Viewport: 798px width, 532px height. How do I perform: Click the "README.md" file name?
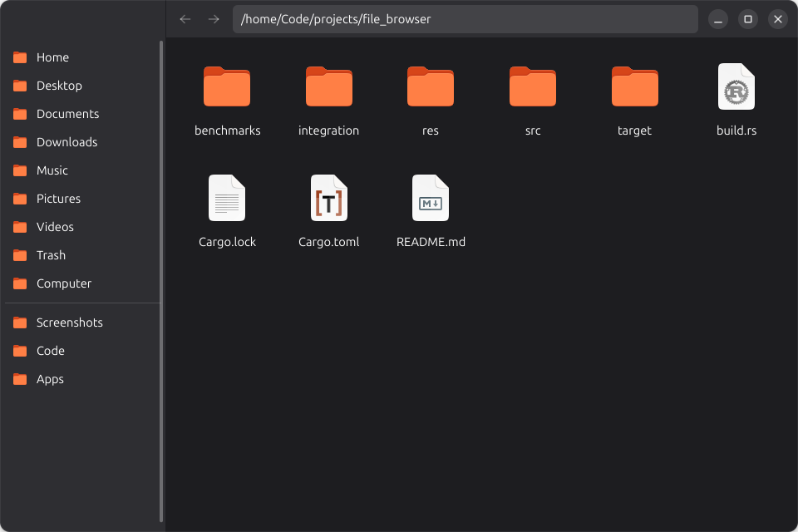(431, 242)
